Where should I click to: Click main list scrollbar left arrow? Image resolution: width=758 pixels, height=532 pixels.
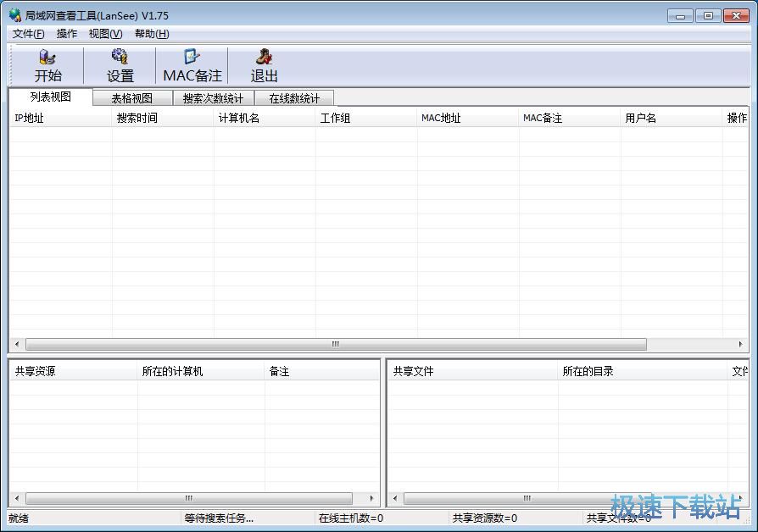coord(18,344)
